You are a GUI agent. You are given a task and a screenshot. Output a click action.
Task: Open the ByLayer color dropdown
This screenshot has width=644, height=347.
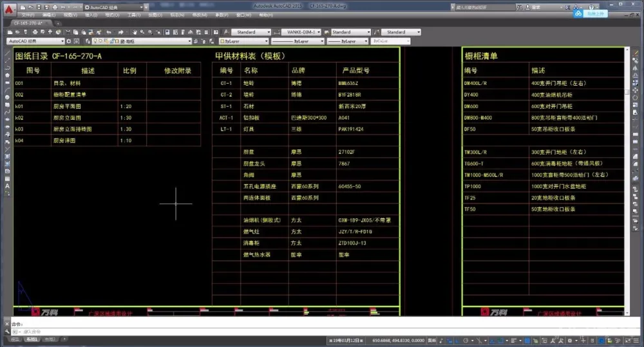coord(244,41)
